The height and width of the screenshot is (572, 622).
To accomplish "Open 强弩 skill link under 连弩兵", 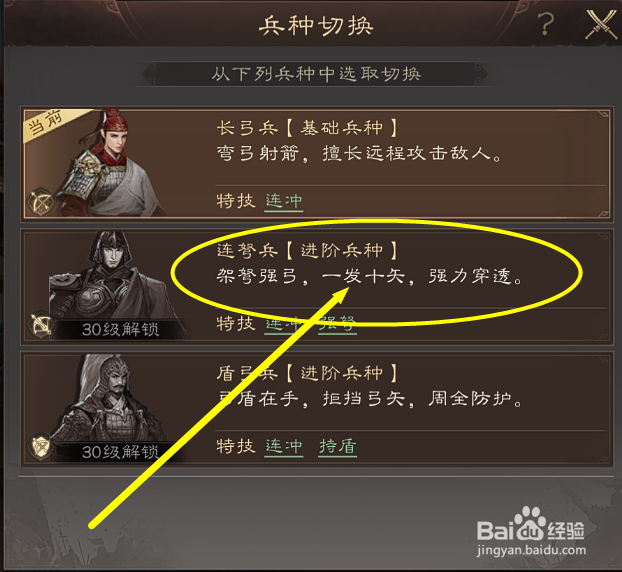I will coord(337,324).
